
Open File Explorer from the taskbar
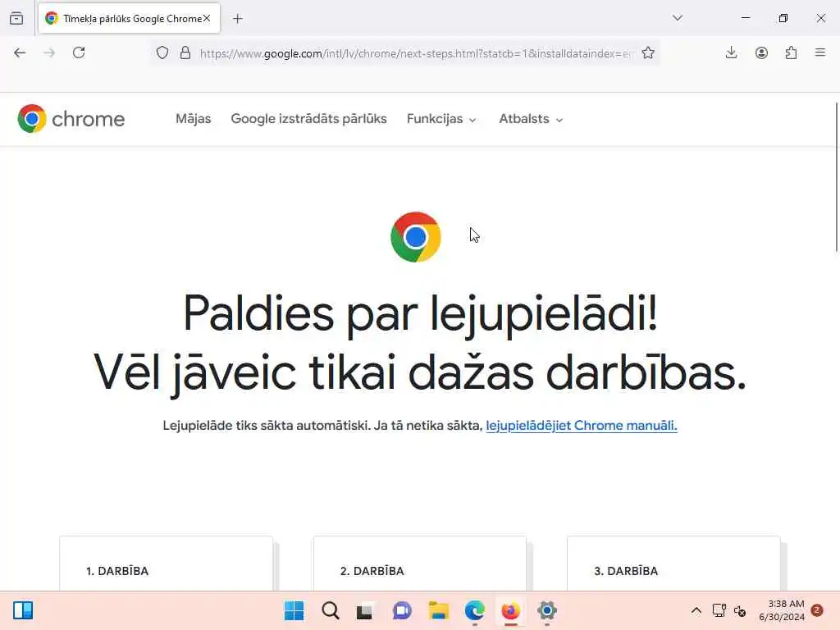point(439,610)
